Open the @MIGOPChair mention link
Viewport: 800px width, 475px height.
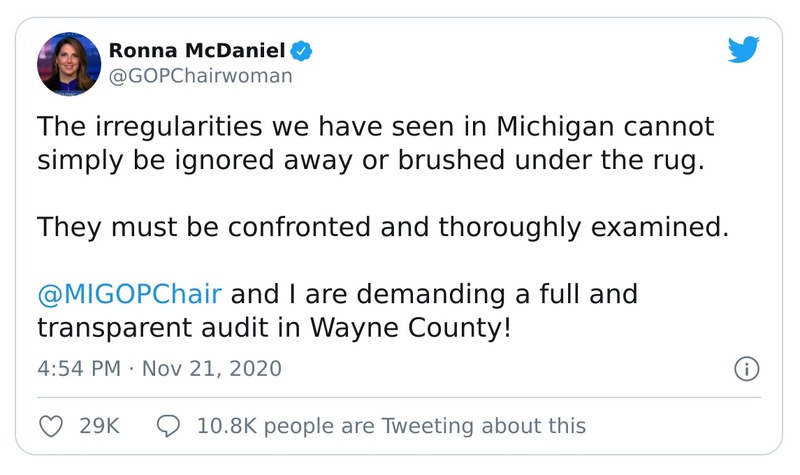(129, 297)
